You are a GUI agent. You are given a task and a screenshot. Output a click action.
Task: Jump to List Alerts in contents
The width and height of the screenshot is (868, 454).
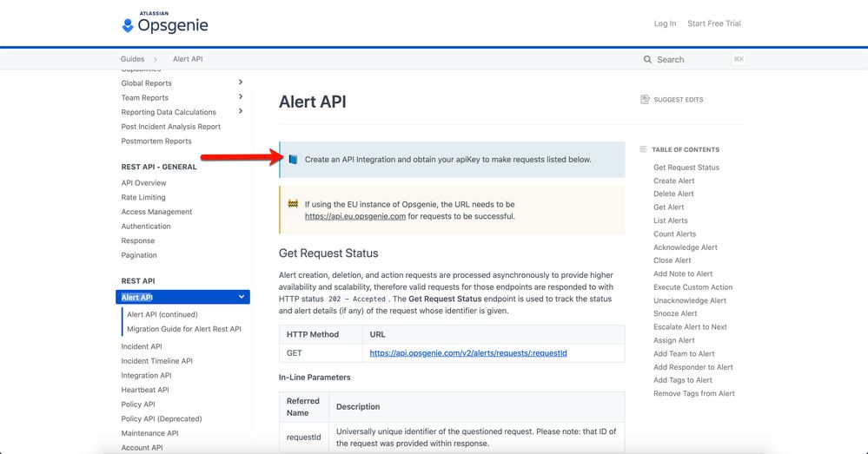(671, 220)
